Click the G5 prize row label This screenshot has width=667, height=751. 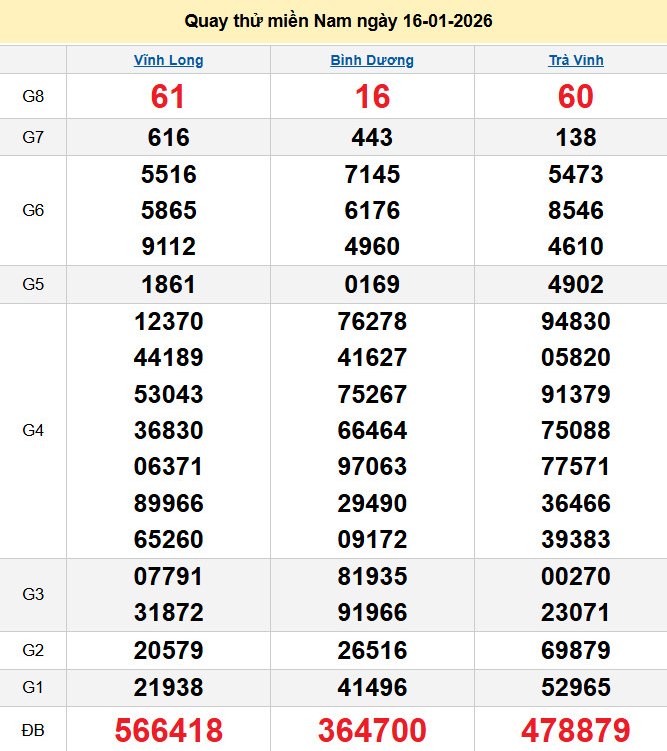click(33, 284)
